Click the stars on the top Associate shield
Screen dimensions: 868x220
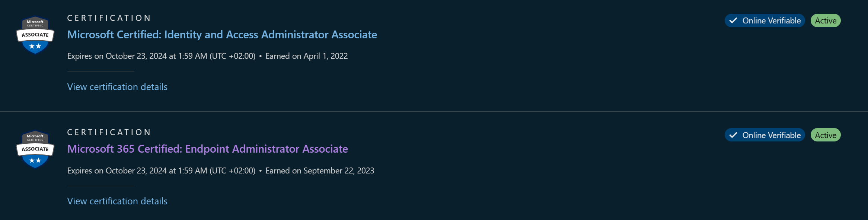pyautogui.click(x=35, y=45)
